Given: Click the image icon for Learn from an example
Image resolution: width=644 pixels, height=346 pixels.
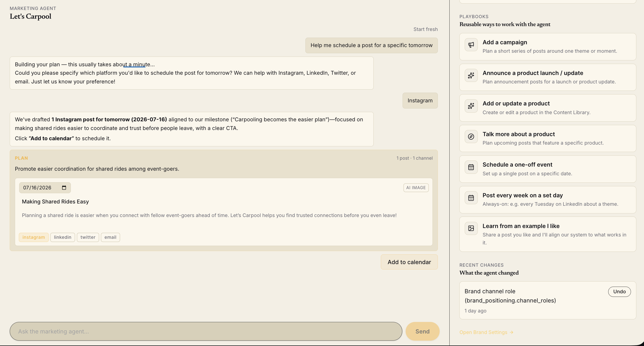Looking at the screenshot, I should 471,228.
